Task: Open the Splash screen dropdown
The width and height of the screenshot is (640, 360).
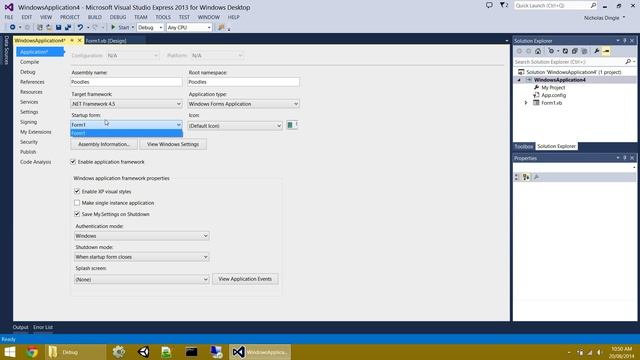Action: pos(142,280)
